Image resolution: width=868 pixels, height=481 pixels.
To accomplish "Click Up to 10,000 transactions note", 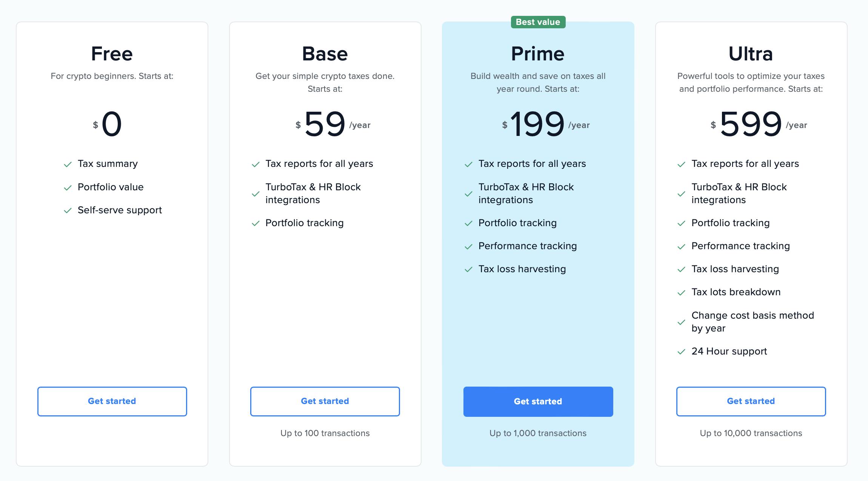I will [x=751, y=433].
